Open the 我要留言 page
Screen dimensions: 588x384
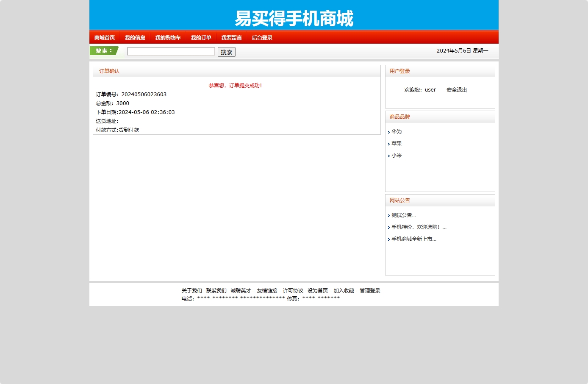231,37
